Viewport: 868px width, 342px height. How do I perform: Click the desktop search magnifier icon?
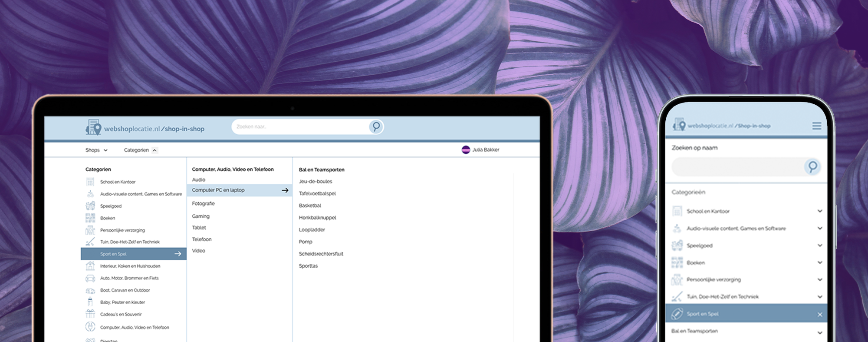pyautogui.click(x=376, y=126)
